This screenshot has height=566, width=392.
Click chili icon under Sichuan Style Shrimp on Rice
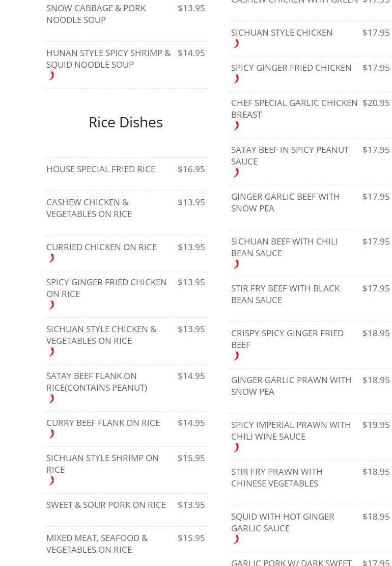click(x=51, y=481)
